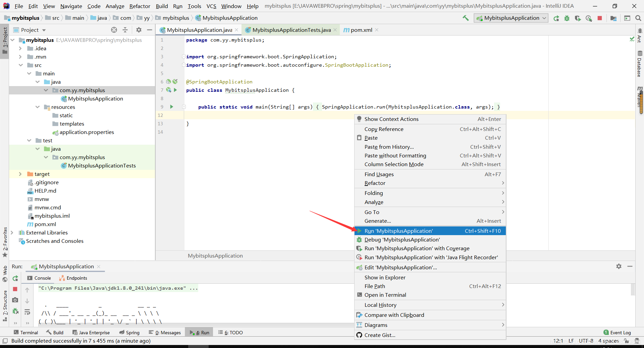This screenshot has width=644, height=348.
Task: Expand External Libraries node
Action: click(12, 233)
